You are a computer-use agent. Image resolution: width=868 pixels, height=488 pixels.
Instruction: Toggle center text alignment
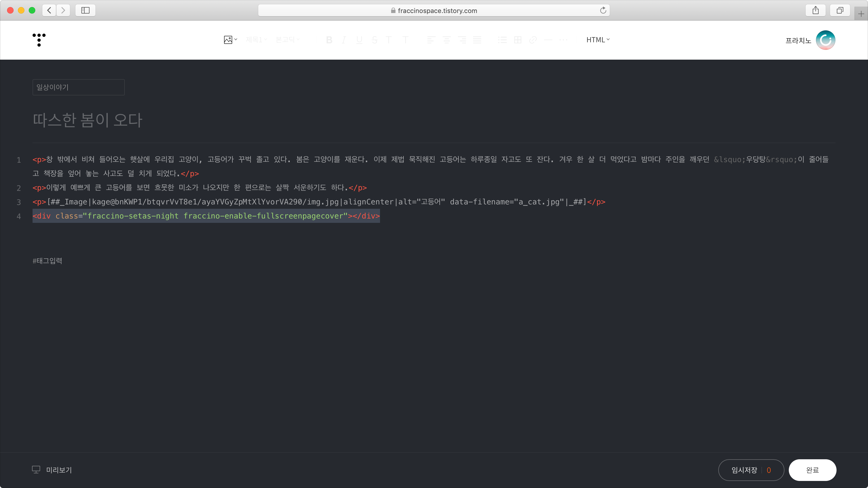pyautogui.click(x=447, y=40)
